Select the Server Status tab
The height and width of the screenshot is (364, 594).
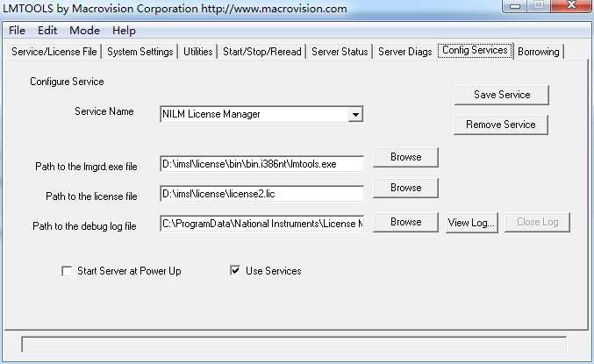coord(340,52)
